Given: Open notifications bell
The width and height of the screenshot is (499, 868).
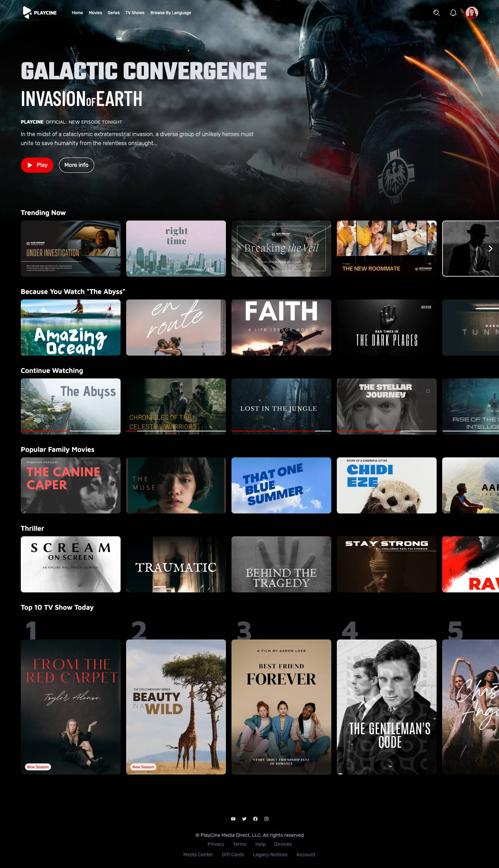Looking at the screenshot, I should click(453, 13).
